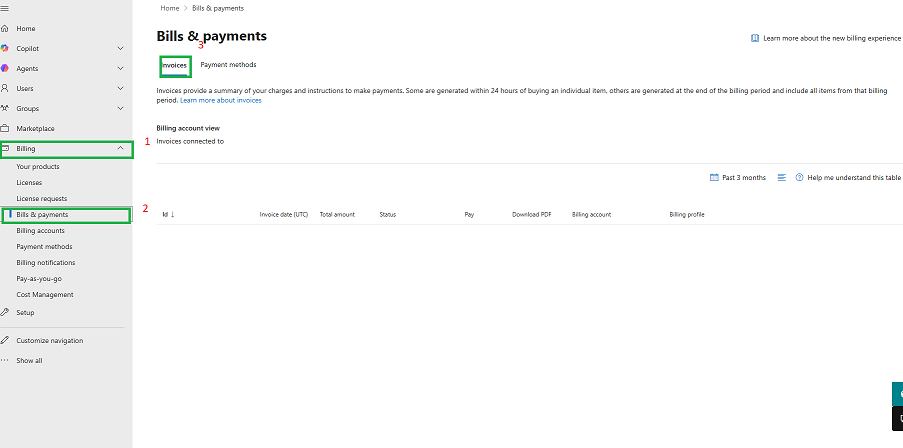Click Customize navigation link
This screenshot has width=903, height=448.
(x=50, y=340)
